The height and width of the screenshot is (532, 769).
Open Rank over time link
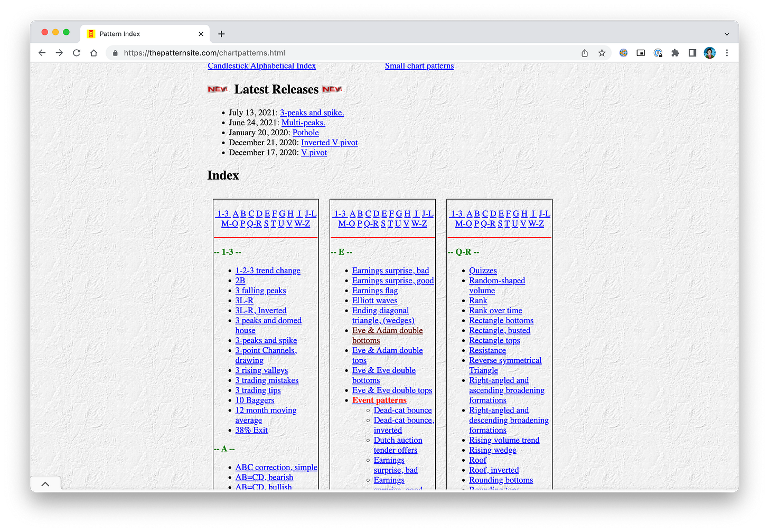[495, 311]
